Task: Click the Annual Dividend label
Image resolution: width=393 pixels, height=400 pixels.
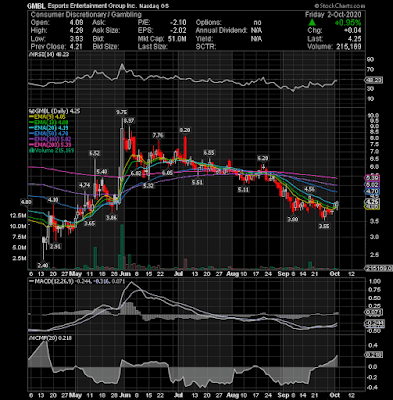Action: tap(221, 31)
